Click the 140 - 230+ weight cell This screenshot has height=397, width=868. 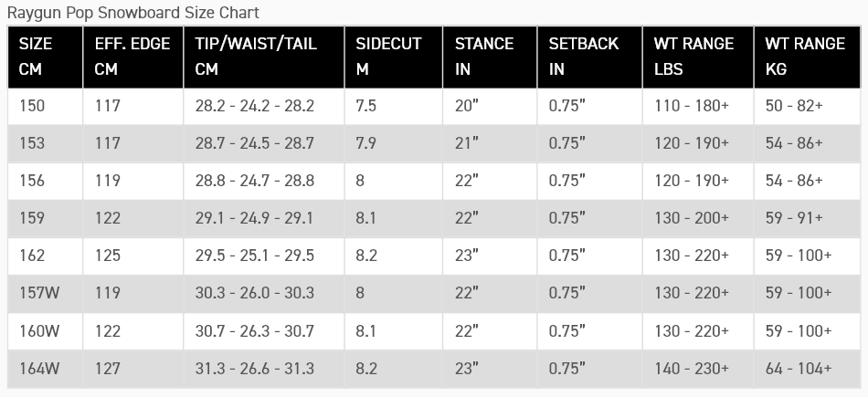tap(691, 368)
